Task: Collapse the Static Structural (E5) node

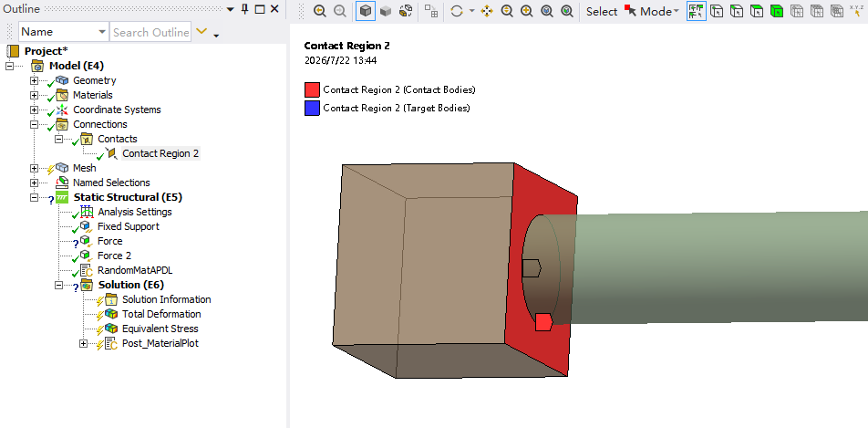Action: click(35, 197)
